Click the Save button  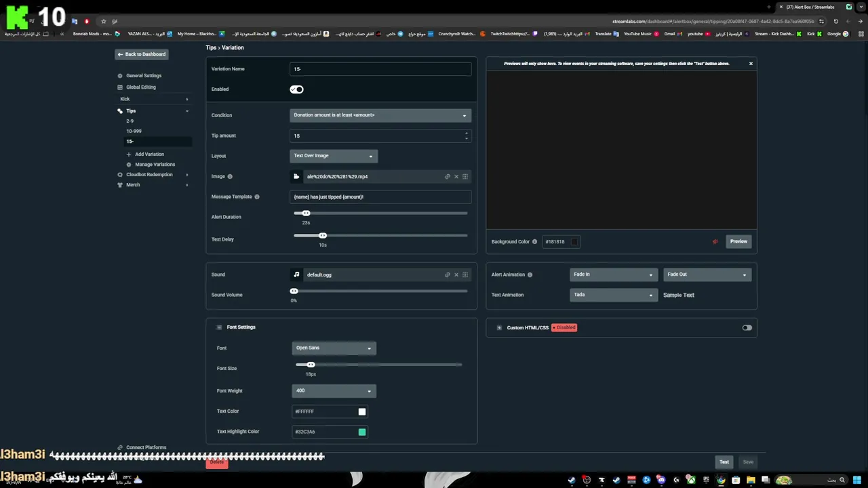click(748, 462)
